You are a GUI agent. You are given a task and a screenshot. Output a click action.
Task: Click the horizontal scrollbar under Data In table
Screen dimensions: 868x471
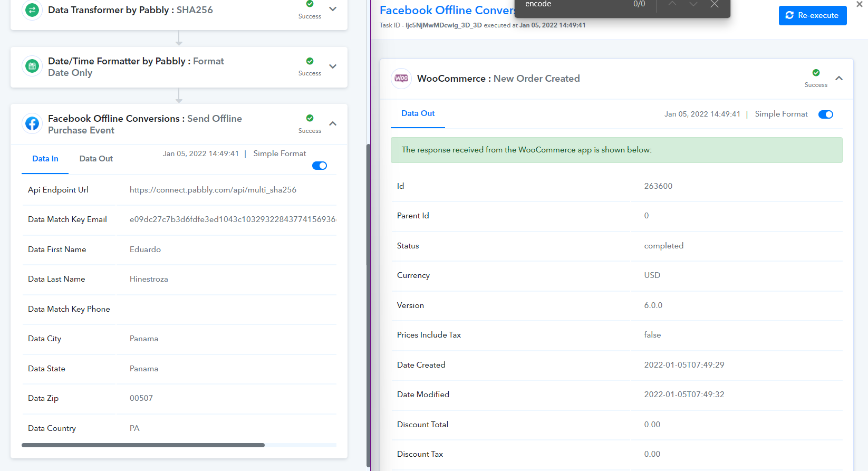(143, 445)
